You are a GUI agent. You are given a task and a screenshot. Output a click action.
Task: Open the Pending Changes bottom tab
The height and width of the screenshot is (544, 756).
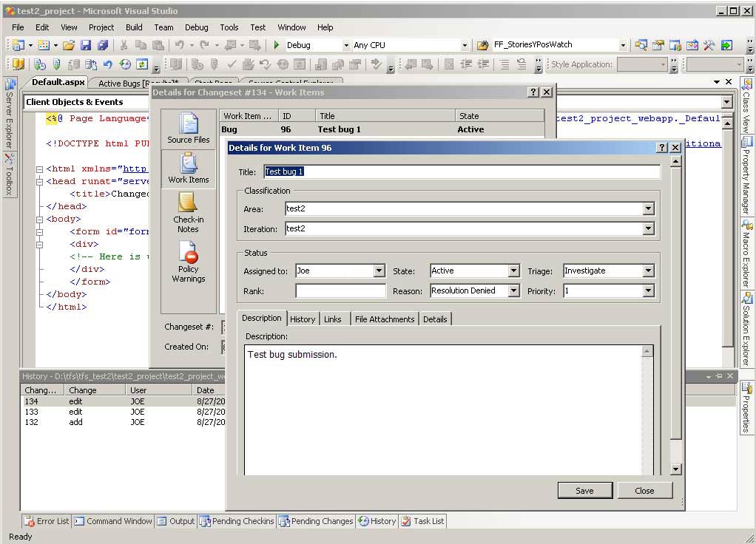coord(317,521)
